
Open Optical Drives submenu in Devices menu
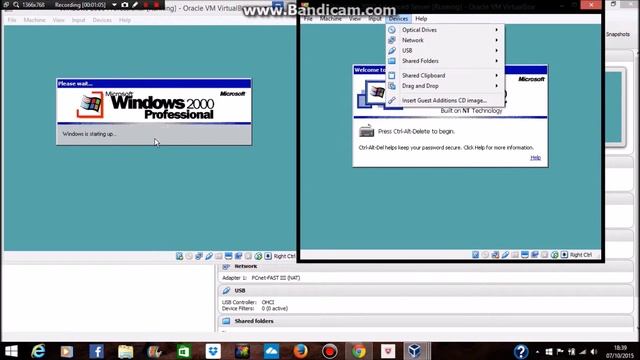(x=445, y=30)
